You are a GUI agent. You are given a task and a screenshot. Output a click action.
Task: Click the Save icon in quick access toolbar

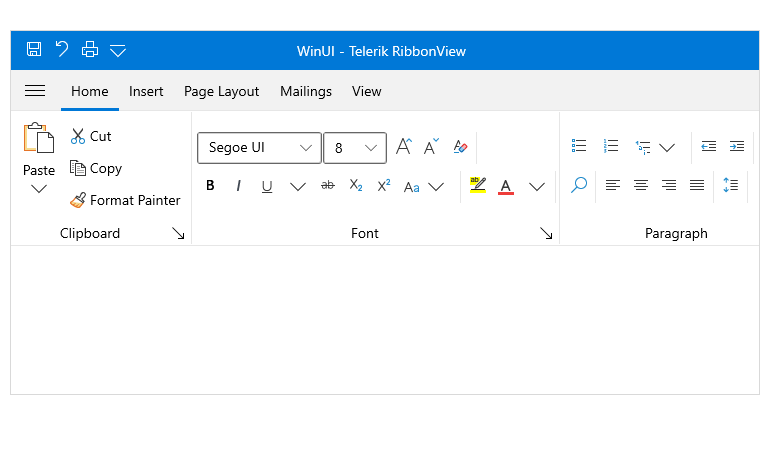click(34, 49)
